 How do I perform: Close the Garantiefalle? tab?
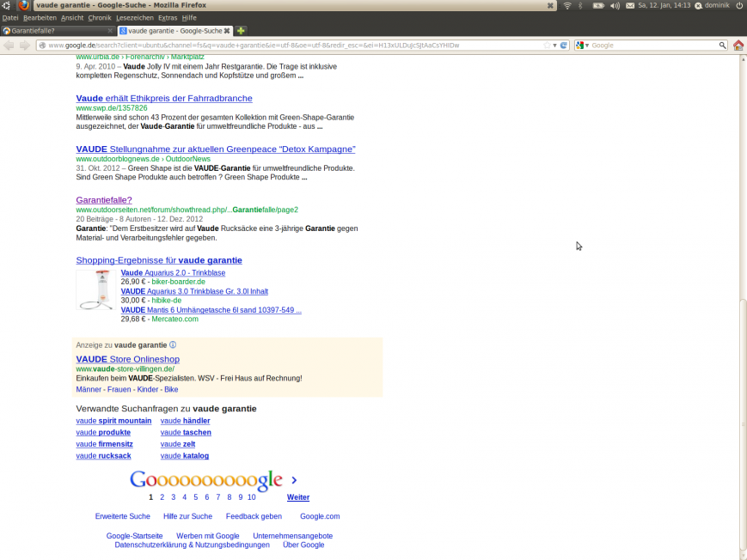(110, 30)
